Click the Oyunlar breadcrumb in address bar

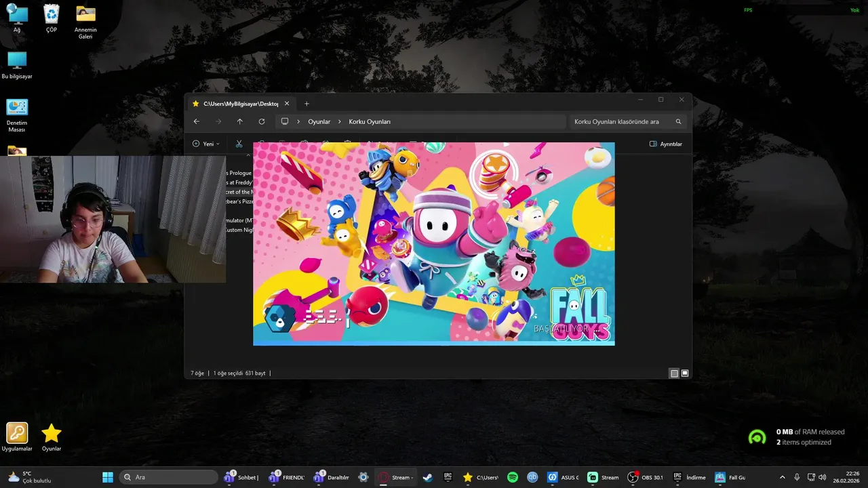319,121
